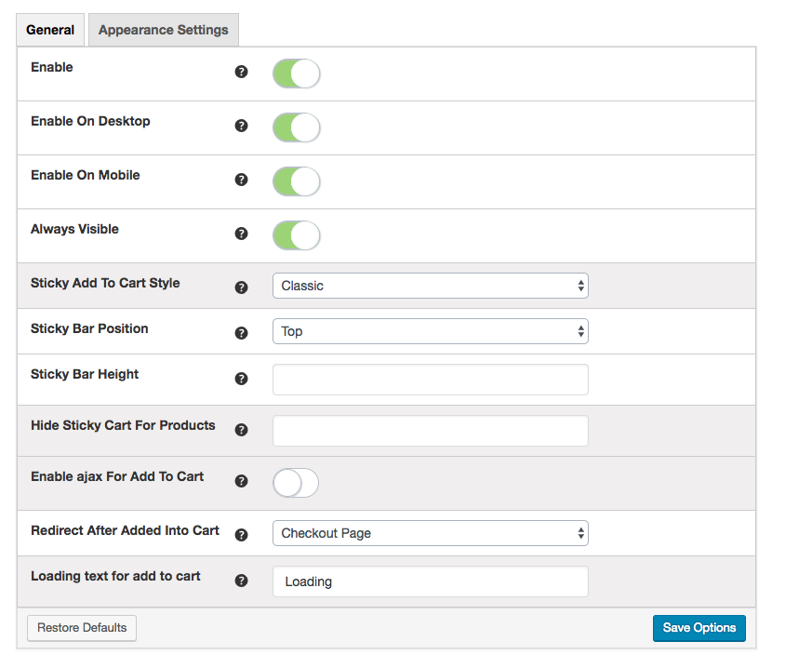Image resolution: width=812 pixels, height=668 pixels.
Task: Enable ajax For Add To Cart toggle
Action: [296, 483]
